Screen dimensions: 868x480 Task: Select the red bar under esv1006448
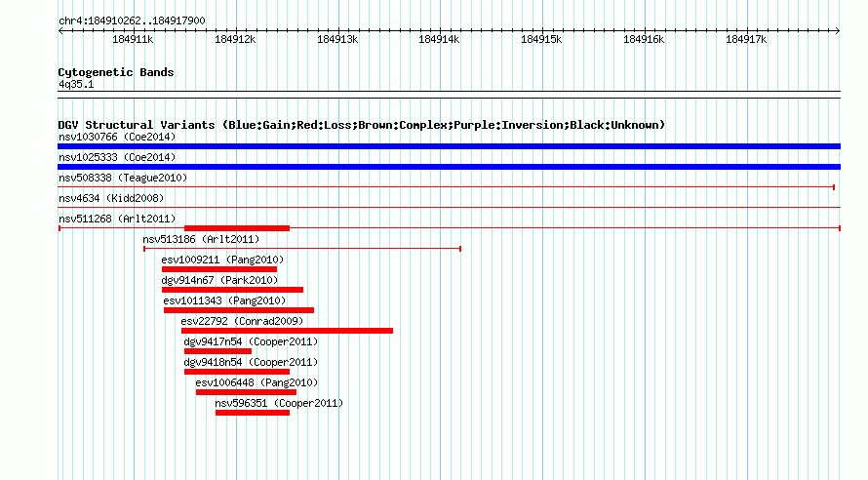point(247,392)
